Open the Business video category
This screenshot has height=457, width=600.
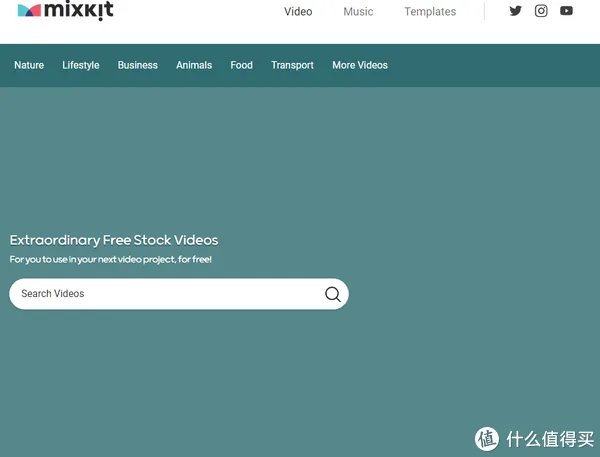pyautogui.click(x=138, y=65)
